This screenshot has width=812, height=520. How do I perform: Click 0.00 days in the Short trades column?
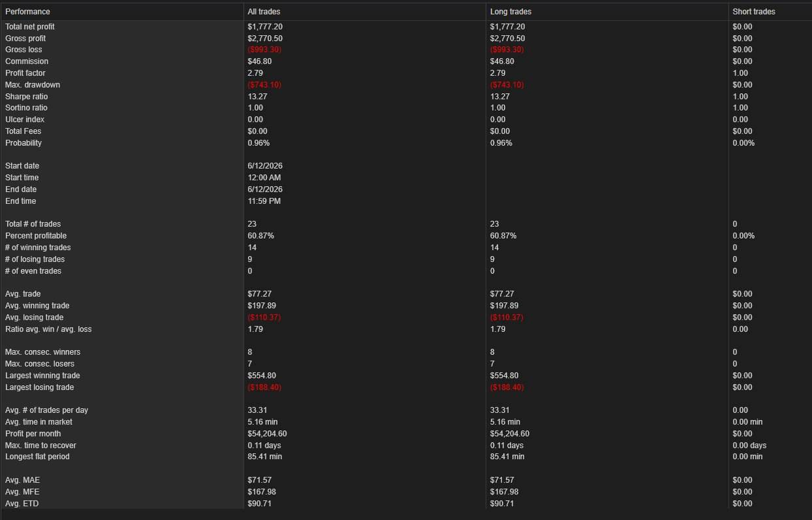749,446
